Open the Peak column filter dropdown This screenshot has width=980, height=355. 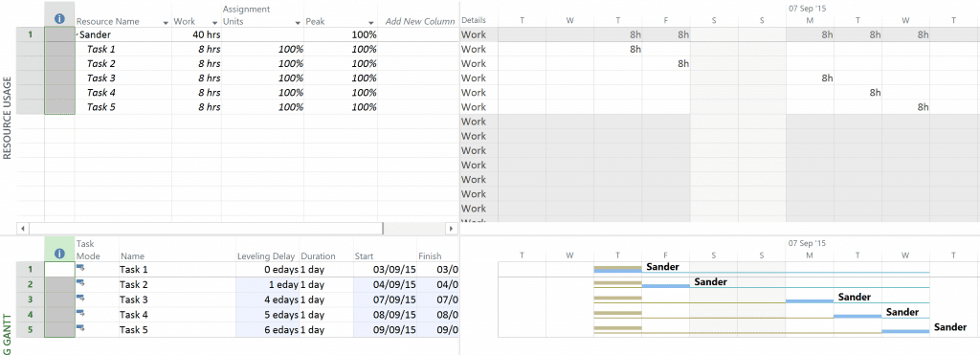coord(371,23)
